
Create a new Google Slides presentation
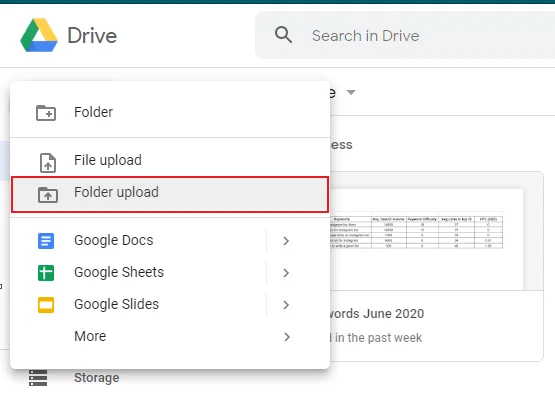point(138,304)
